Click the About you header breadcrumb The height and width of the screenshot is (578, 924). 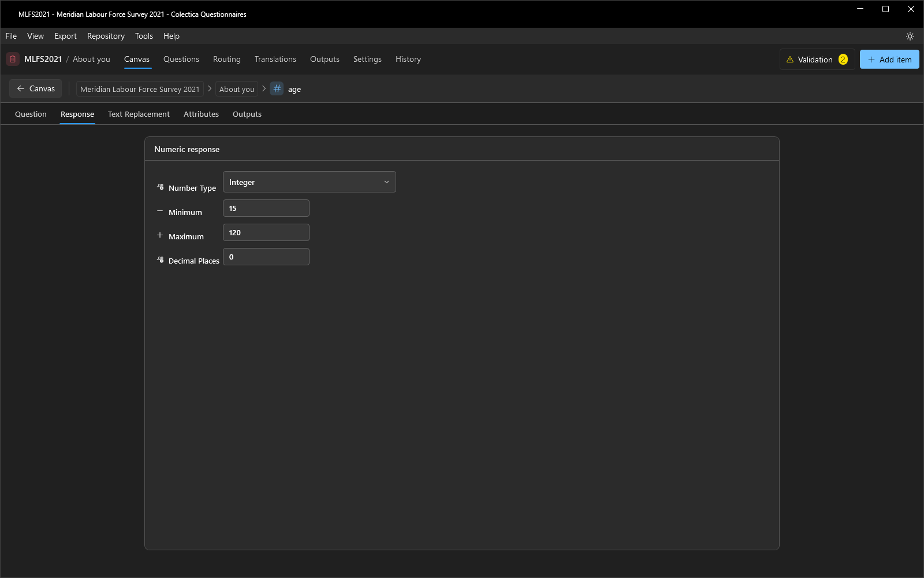click(x=91, y=59)
